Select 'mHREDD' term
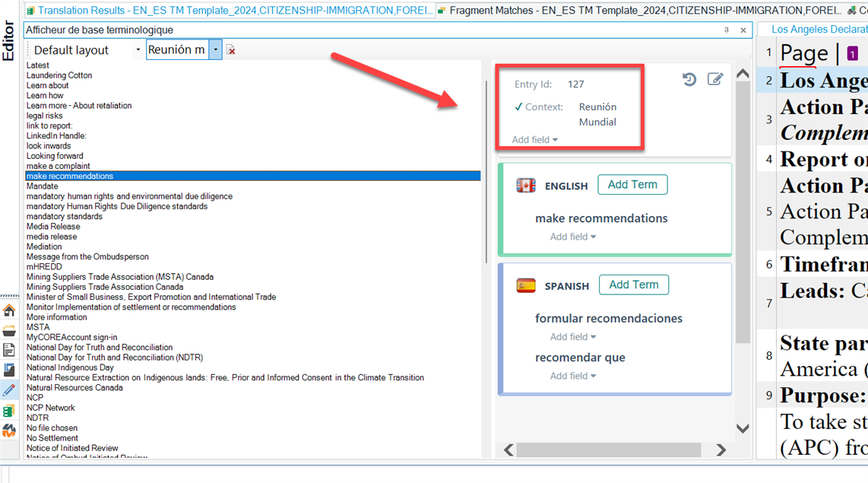The width and height of the screenshot is (868, 483). (x=44, y=266)
